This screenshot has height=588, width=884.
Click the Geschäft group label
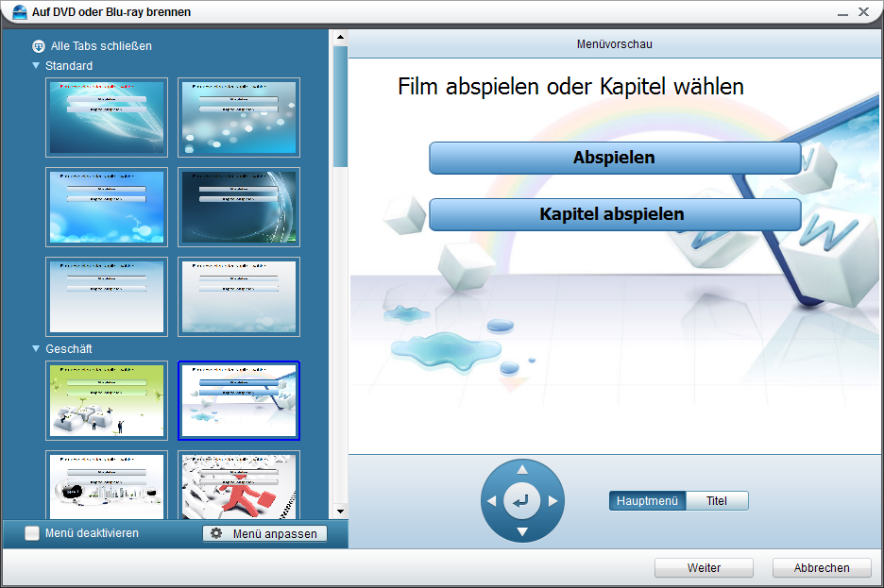pos(69,349)
